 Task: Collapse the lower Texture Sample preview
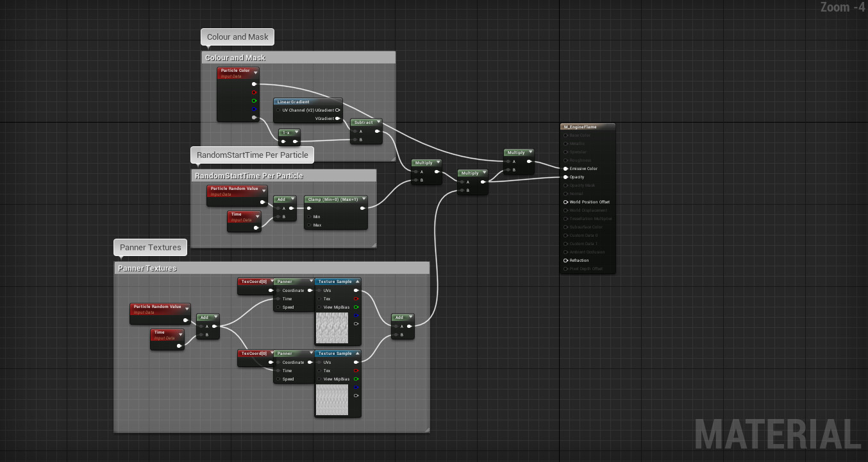pos(356,353)
